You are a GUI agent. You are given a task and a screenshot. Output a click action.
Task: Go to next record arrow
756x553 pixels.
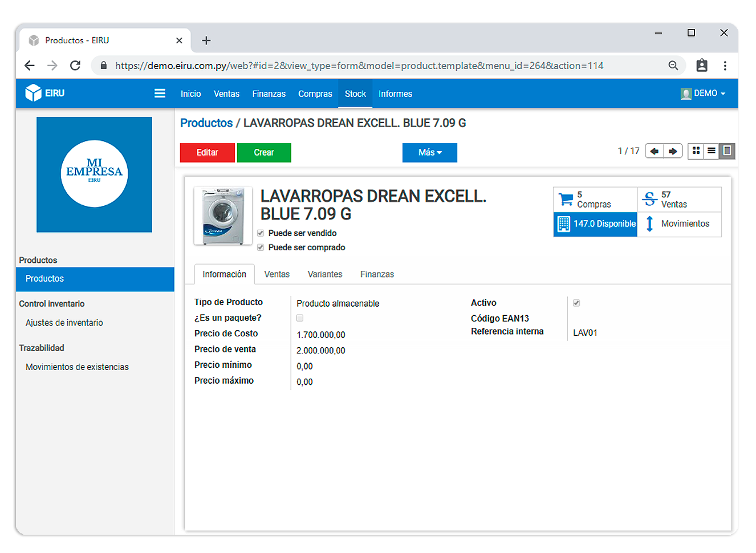point(673,151)
